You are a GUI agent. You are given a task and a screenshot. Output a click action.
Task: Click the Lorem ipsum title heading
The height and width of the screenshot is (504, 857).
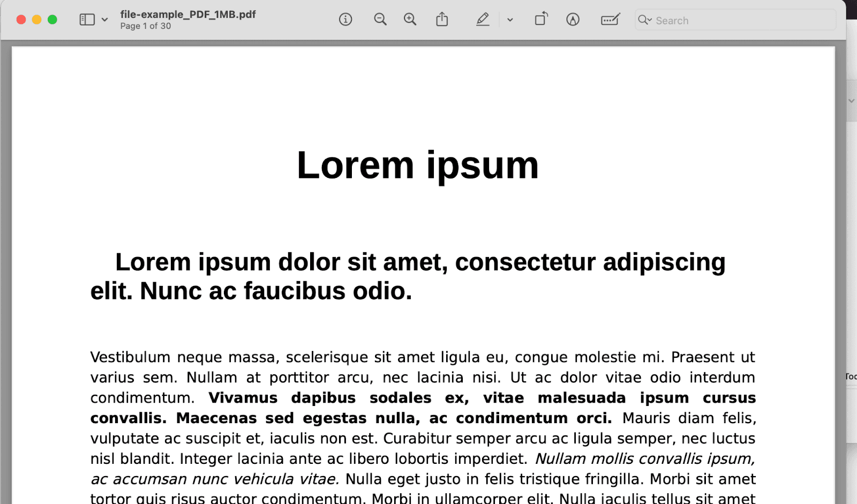click(x=418, y=165)
